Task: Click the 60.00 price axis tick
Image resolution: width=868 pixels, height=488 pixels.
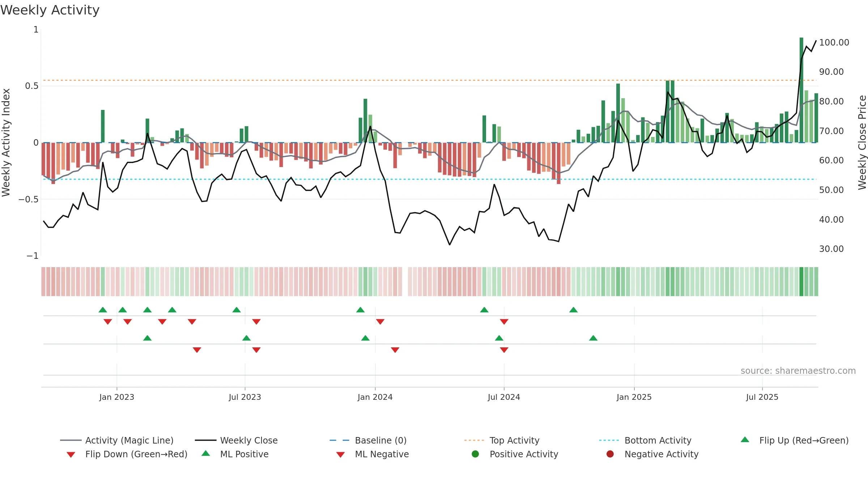Action: click(x=831, y=160)
